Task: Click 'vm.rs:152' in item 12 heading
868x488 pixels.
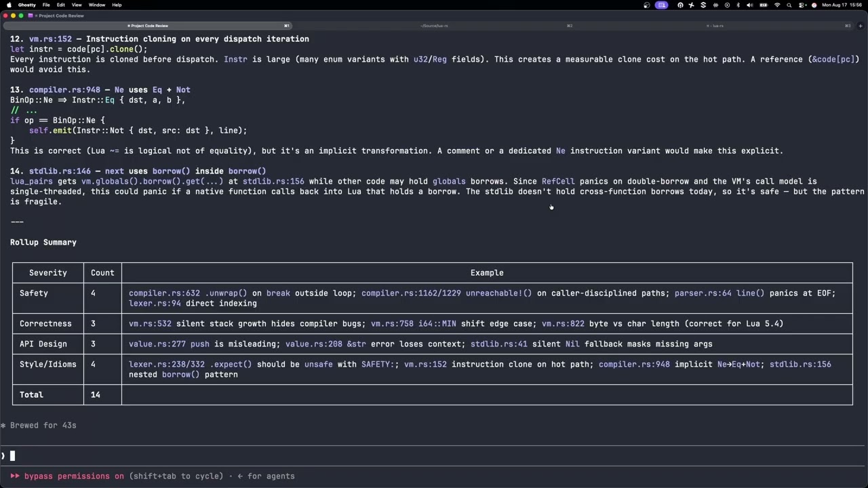Action: 50,39
